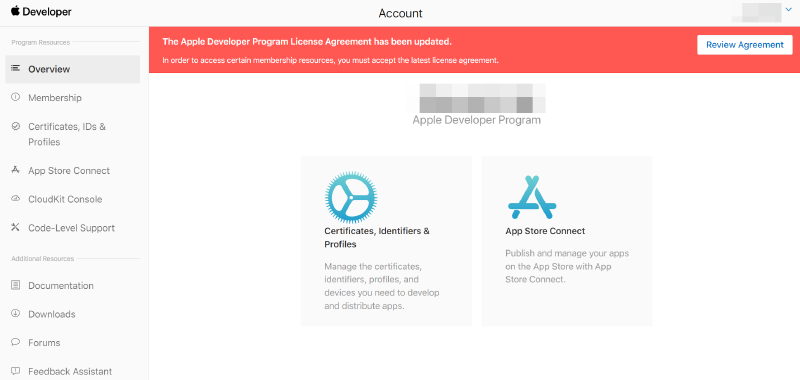
Task: Click the Apple Developer logo
Action: click(41, 12)
